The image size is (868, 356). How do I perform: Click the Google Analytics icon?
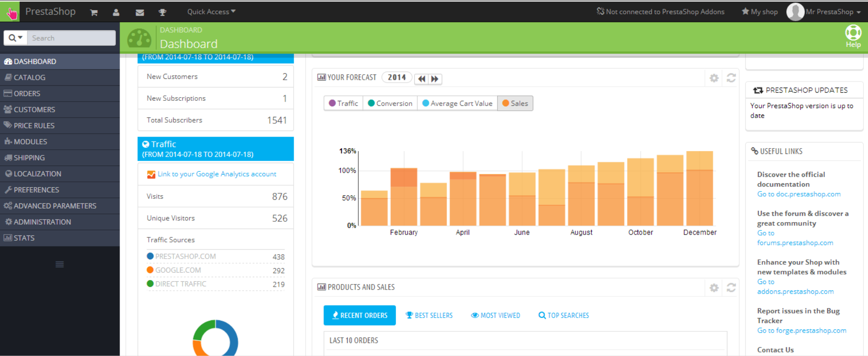(151, 175)
